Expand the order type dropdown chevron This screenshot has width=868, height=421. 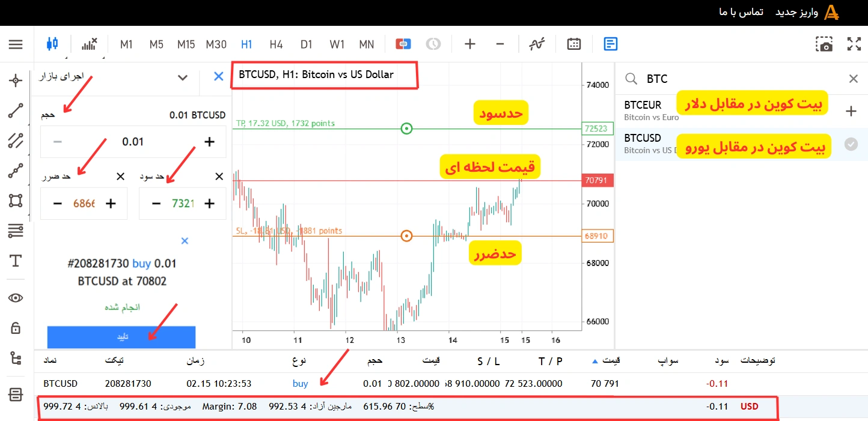(183, 77)
